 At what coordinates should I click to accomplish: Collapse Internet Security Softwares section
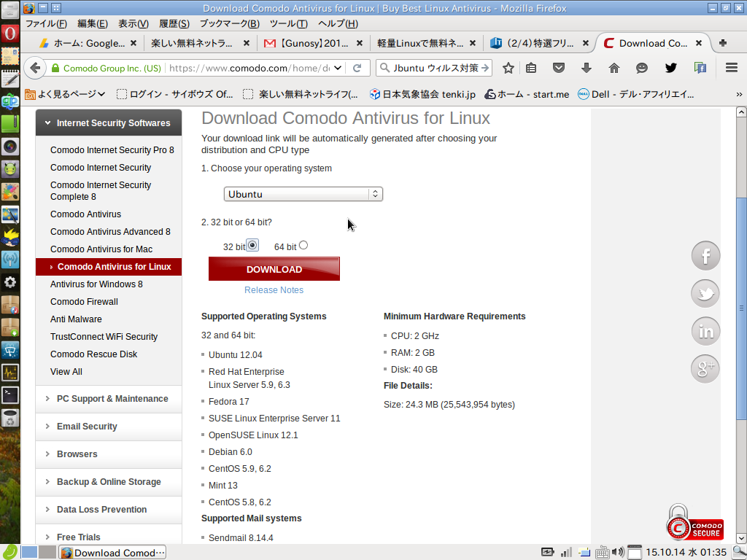click(x=109, y=122)
